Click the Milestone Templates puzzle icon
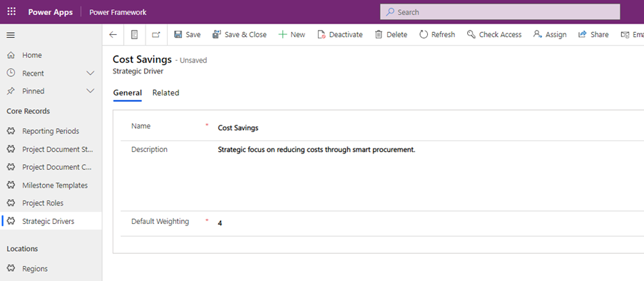Screen dimensions: 644x281 11,185
